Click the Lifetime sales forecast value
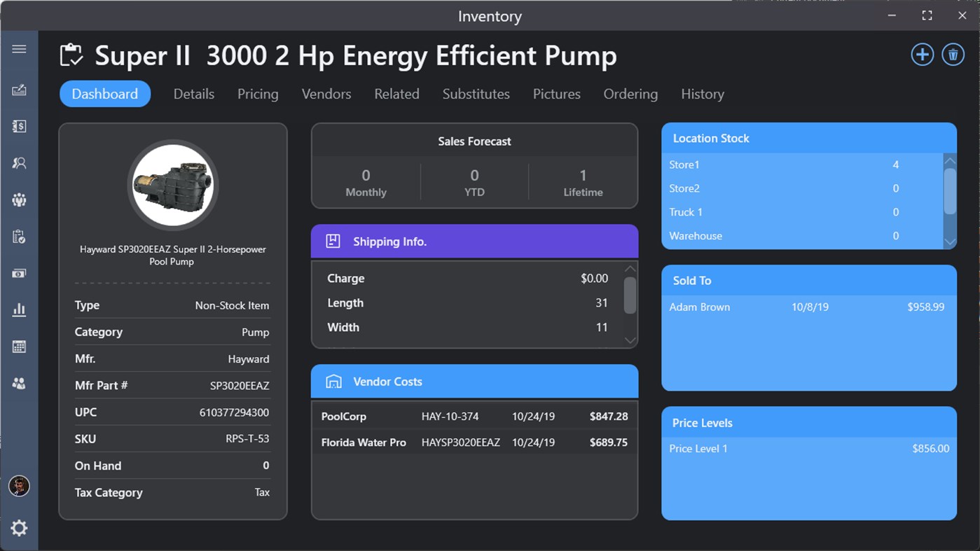The width and height of the screenshot is (980, 551). 583,175
